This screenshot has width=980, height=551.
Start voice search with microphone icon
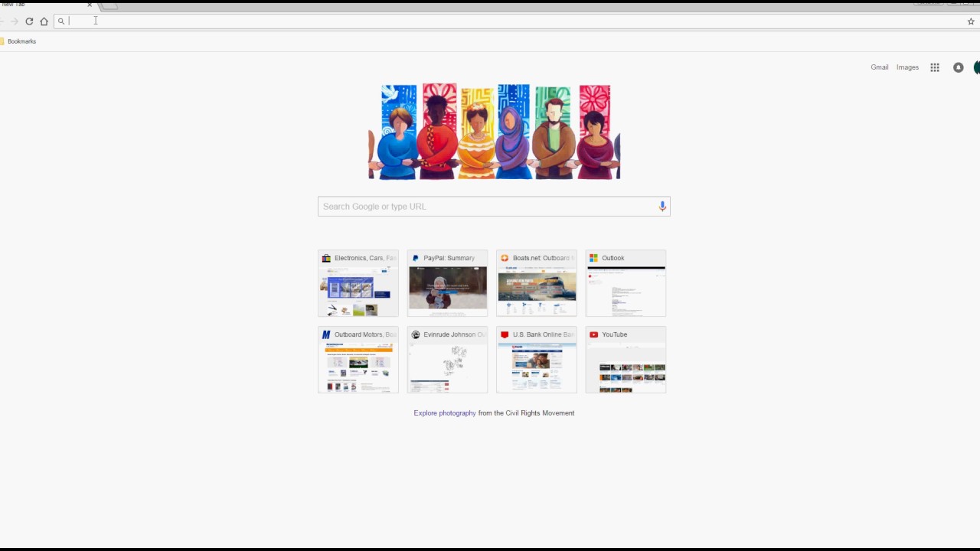click(662, 206)
